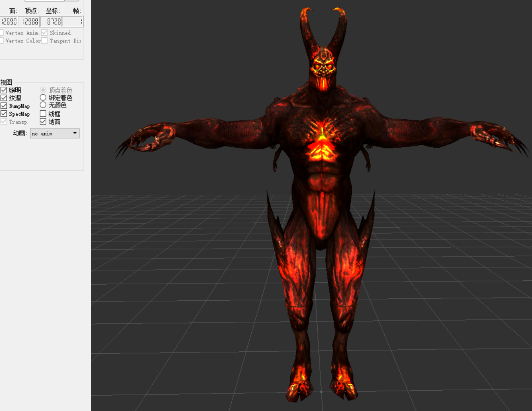Disable the SpecMap checkbox
The height and width of the screenshot is (411, 532).
click(4, 114)
